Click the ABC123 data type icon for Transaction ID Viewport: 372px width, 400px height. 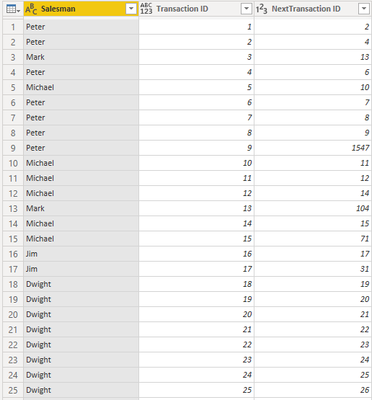146,9
